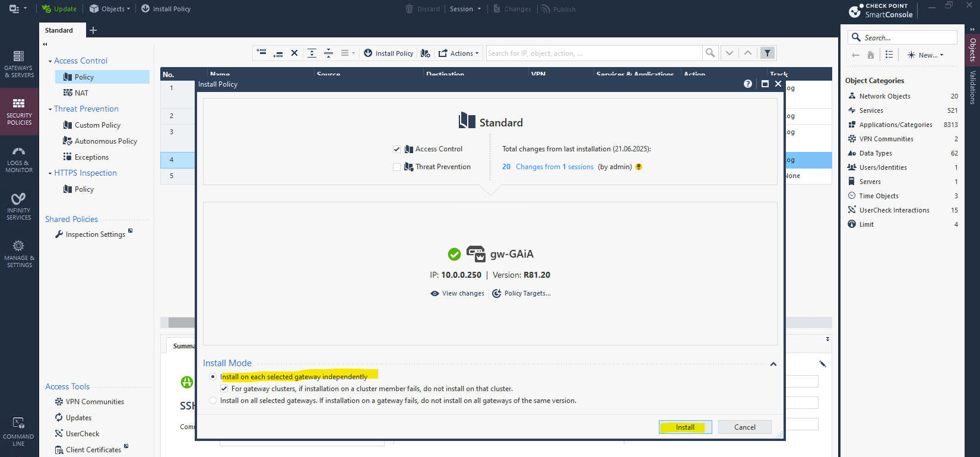Click expand all sections icon

312,53
